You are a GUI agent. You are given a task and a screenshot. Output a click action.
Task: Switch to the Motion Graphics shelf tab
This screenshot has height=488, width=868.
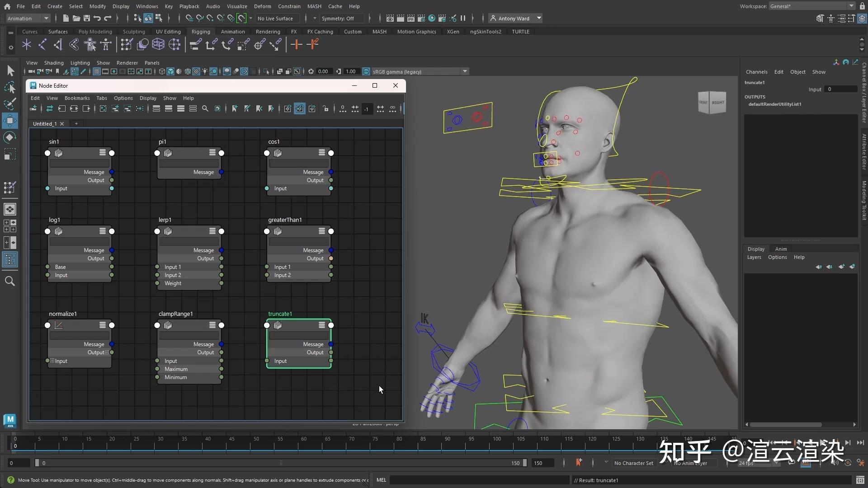click(416, 31)
